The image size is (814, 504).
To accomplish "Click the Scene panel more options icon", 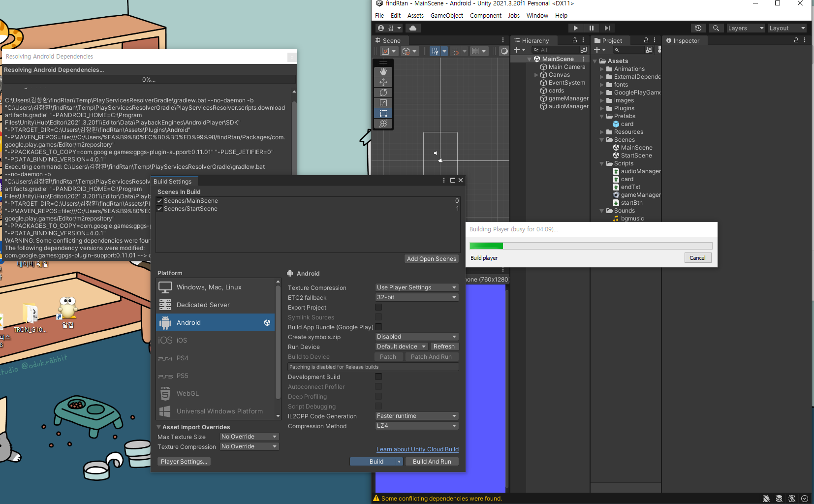I will [503, 40].
